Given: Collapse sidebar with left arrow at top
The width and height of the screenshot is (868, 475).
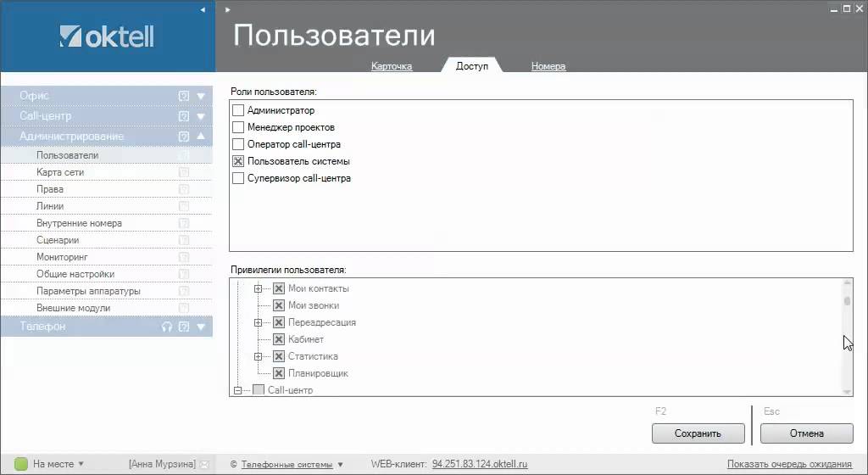Looking at the screenshot, I should click(x=203, y=9).
